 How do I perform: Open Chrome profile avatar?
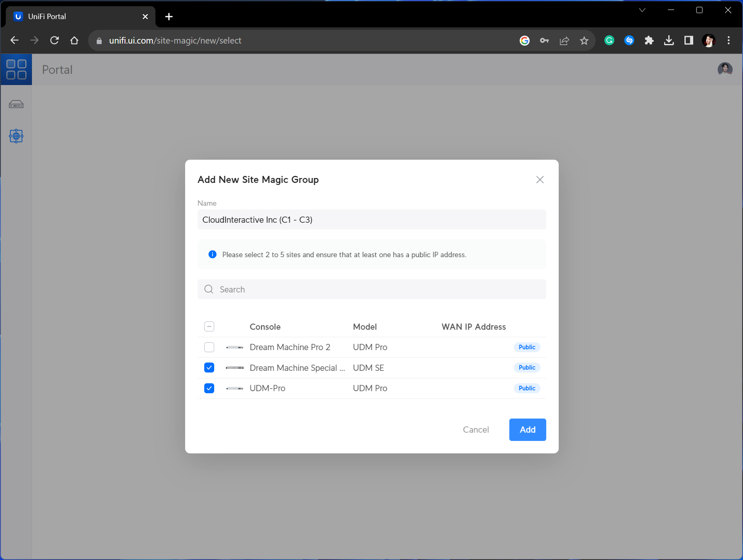click(x=709, y=40)
